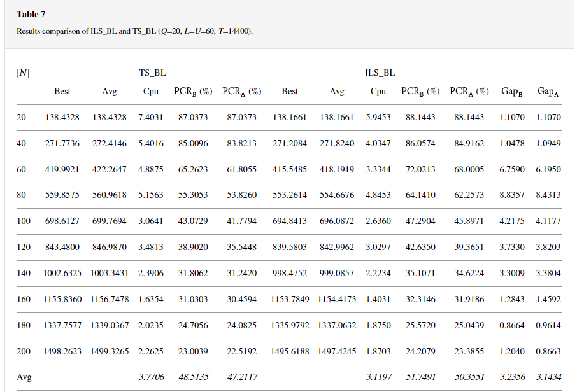Click the value 8.8357

point(512,195)
